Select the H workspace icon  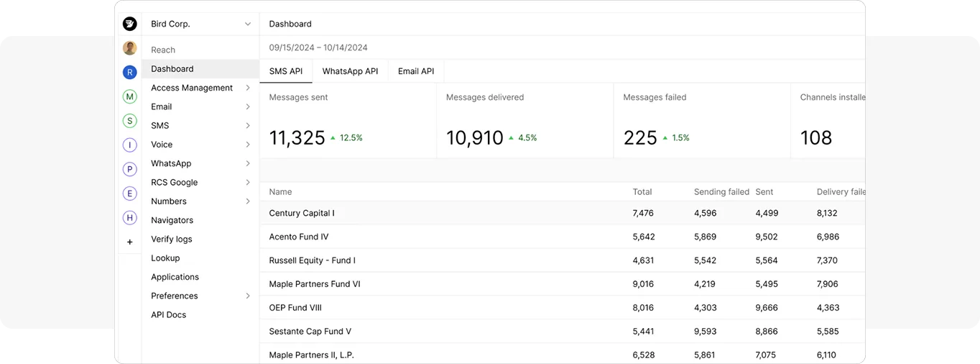click(x=129, y=218)
